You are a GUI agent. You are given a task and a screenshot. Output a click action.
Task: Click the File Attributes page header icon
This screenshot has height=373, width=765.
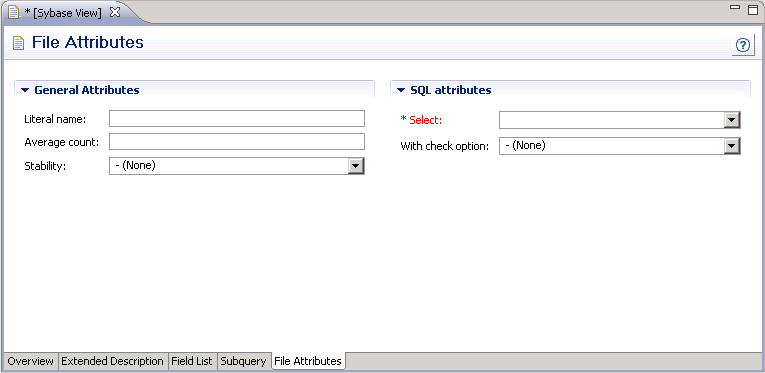pyautogui.click(x=18, y=43)
